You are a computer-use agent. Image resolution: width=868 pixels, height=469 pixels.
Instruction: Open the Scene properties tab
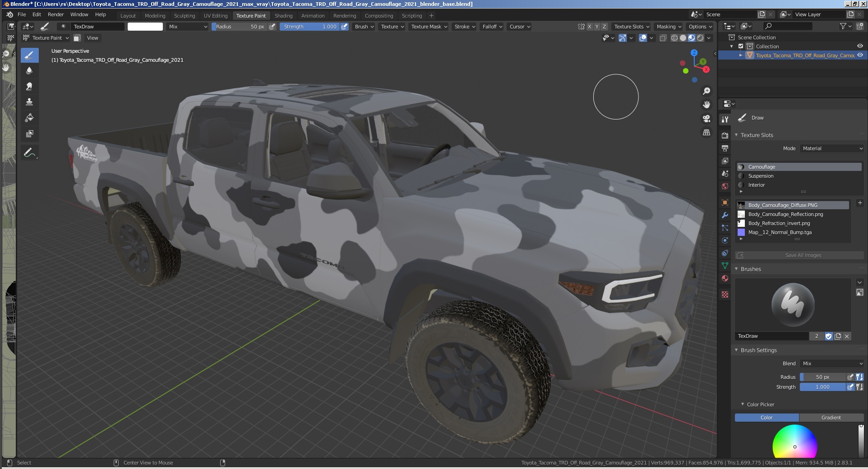(x=725, y=173)
